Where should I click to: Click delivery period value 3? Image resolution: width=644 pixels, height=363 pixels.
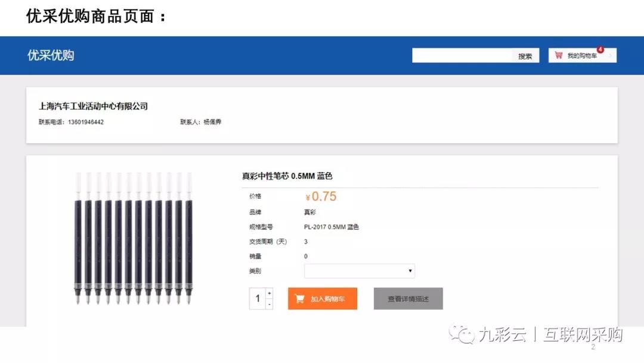[x=305, y=242]
